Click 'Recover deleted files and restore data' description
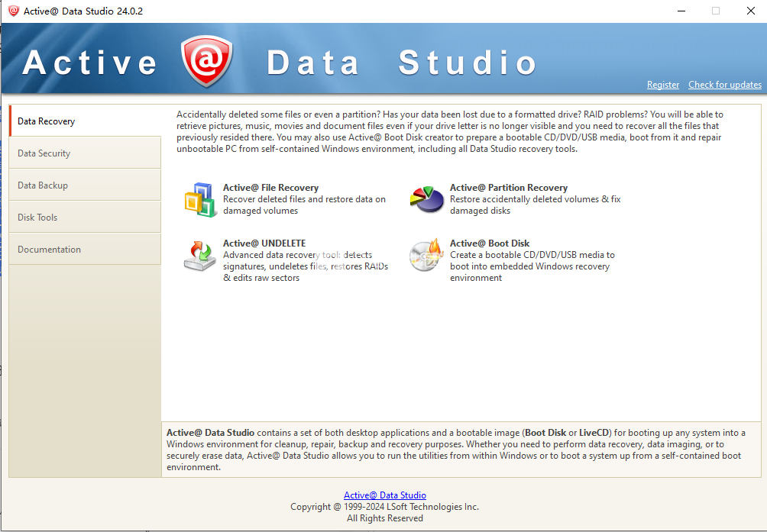The image size is (767, 532). (x=304, y=205)
